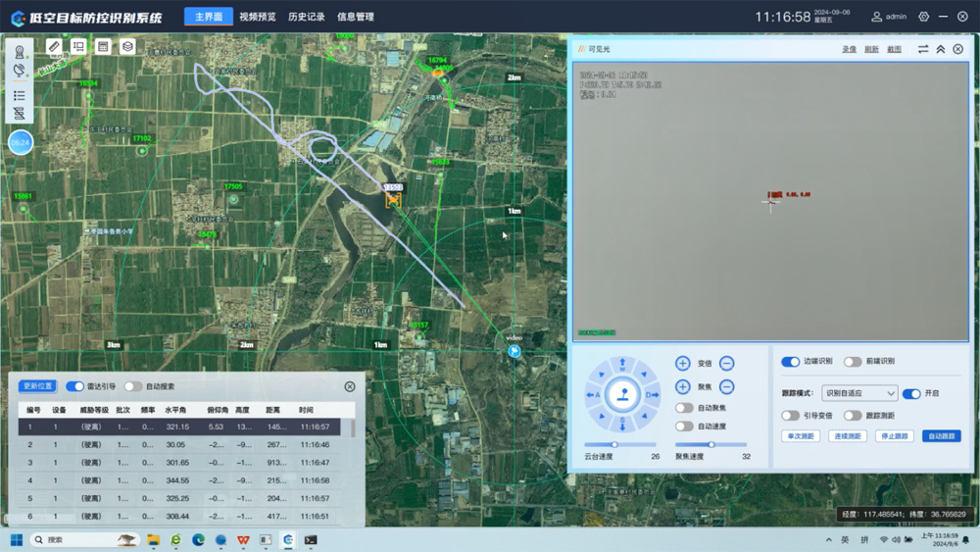
Task: Click the zoom in plus next to 变倍
Action: 682,363
